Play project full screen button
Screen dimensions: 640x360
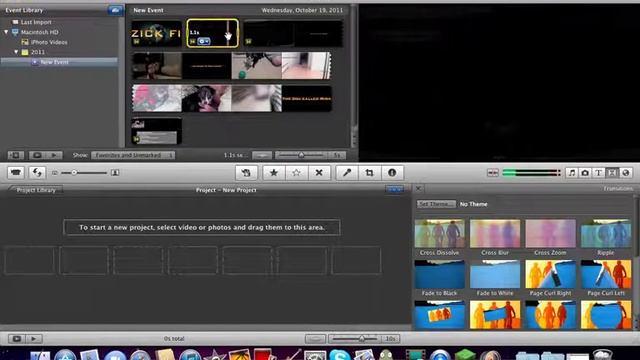(17, 339)
